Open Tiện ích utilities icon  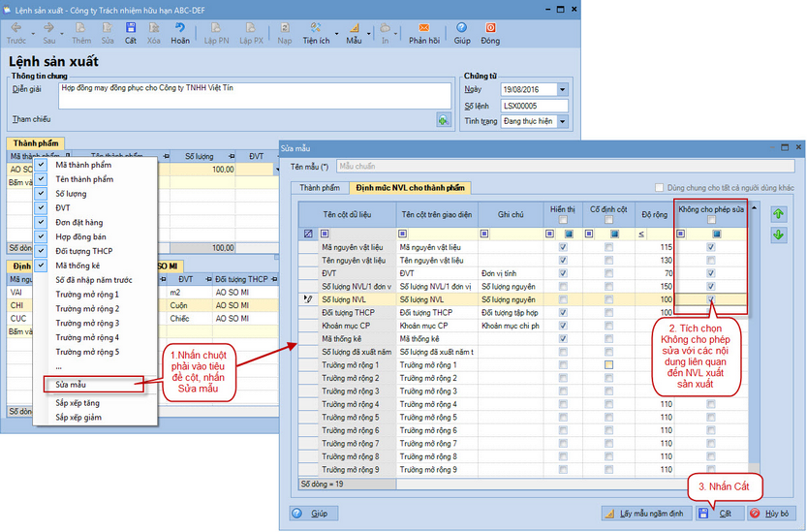coord(316,28)
